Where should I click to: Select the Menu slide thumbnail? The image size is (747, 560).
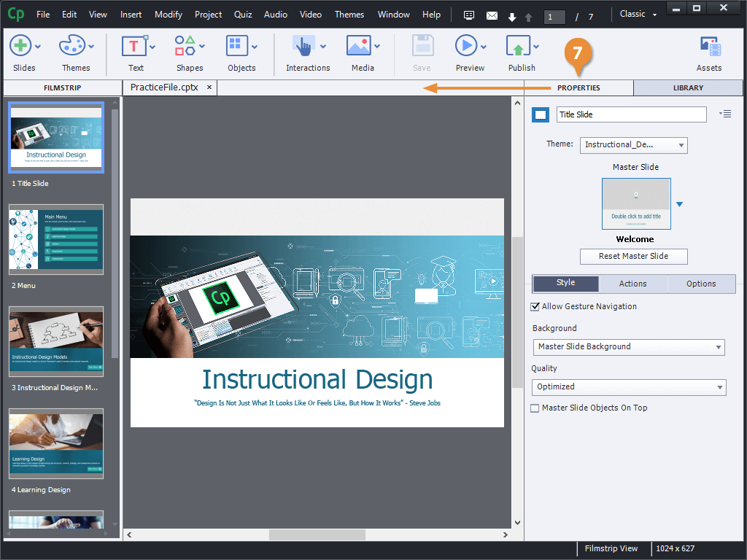(x=56, y=238)
